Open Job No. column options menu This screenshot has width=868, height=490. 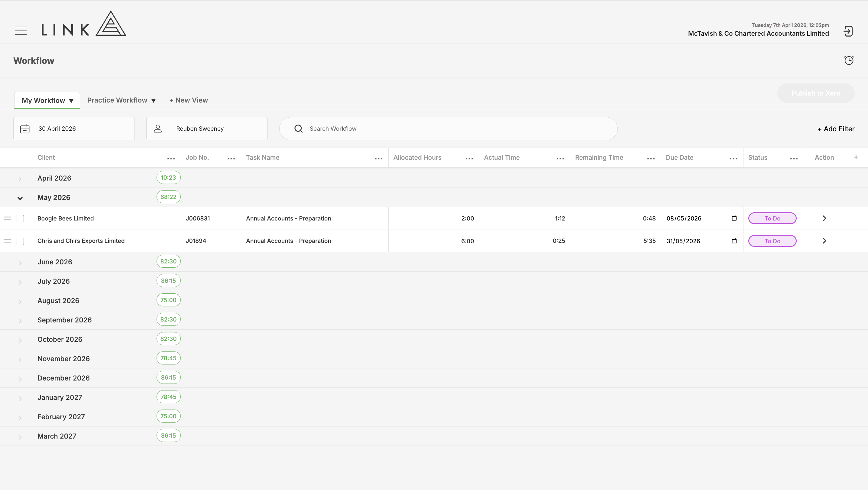coord(231,159)
